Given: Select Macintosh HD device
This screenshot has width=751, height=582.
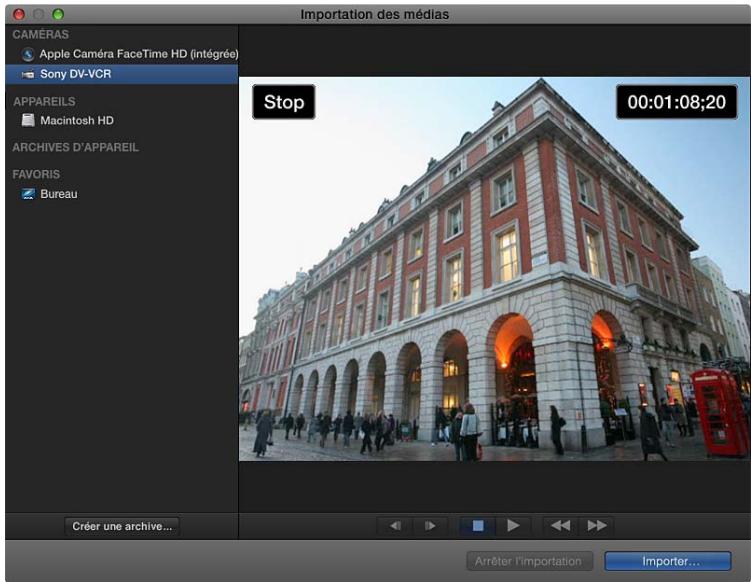Looking at the screenshot, I should [122, 121].
